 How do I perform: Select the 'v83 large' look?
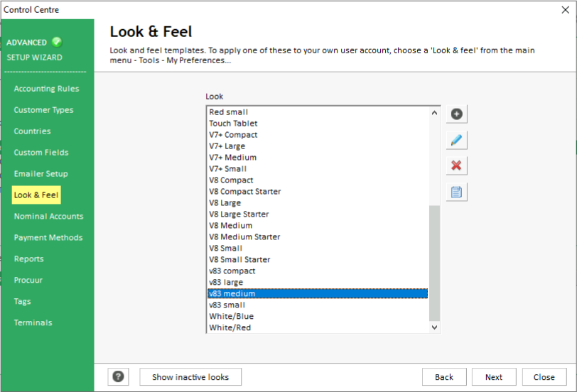pos(318,283)
